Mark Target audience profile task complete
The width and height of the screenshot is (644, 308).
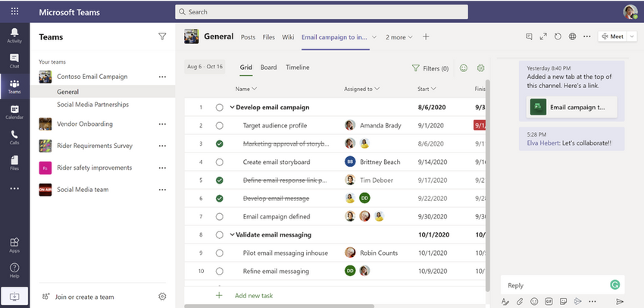(x=219, y=125)
